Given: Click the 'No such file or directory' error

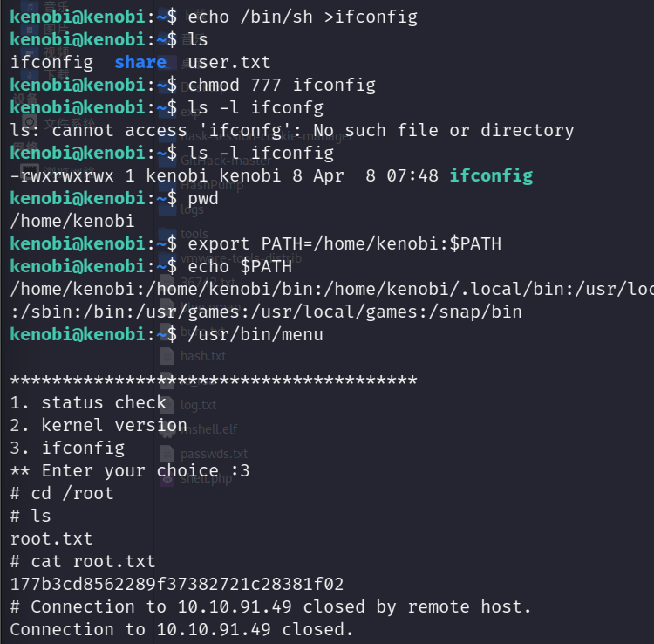Looking at the screenshot, I should (444, 131).
